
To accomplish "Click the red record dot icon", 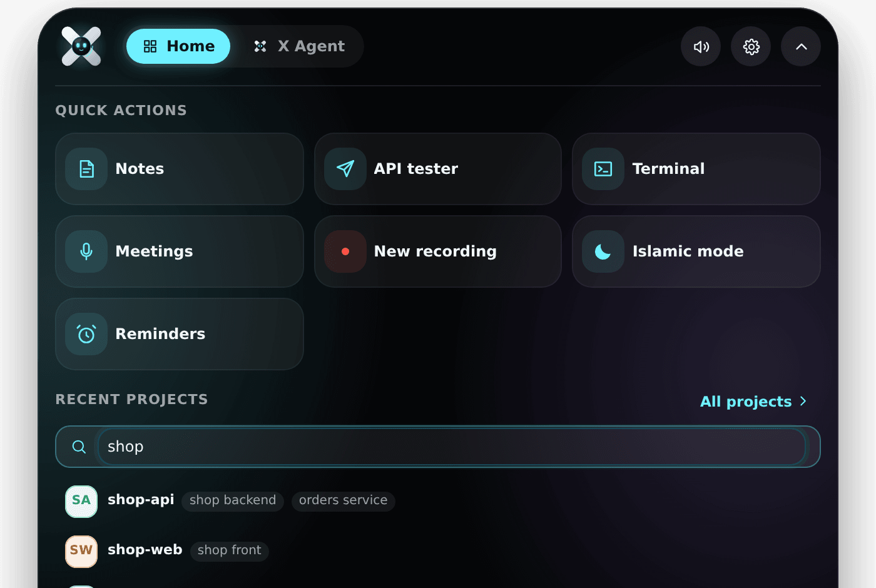I will pyautogui.click(x=345, y=251).
